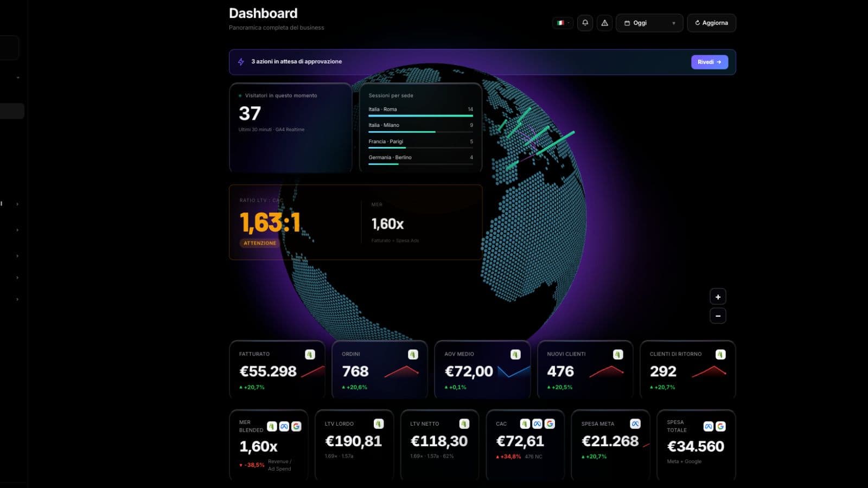Click the red -38,5% MER Blended change
This screenshot has width=868, height=488.
click(x=252, y=465)
